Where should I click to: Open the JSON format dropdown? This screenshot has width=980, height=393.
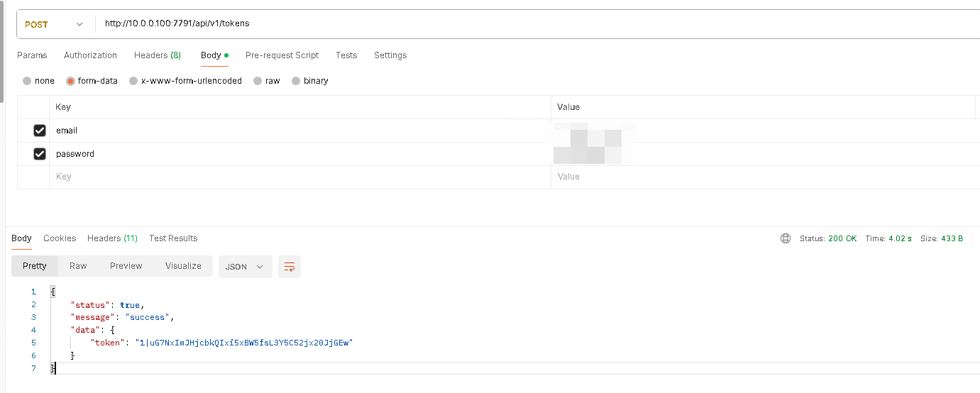[245, 267]
